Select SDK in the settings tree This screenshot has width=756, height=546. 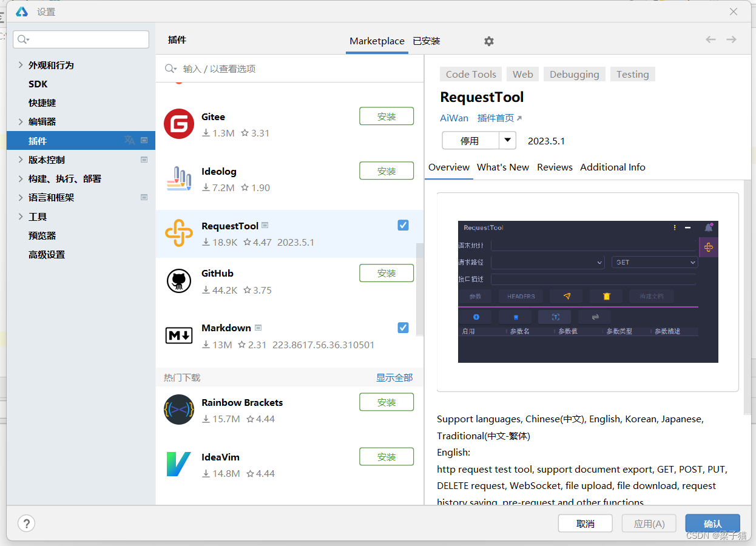pos(38,84)
